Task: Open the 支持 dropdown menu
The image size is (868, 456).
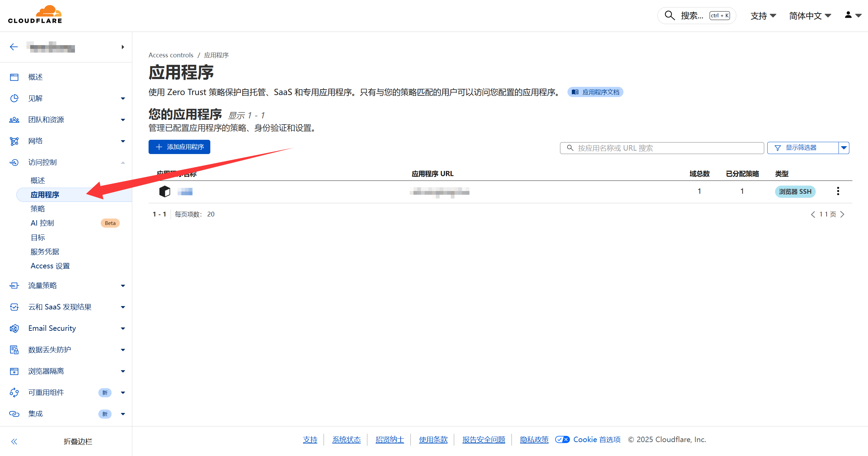Action: (x=763, y=16)
